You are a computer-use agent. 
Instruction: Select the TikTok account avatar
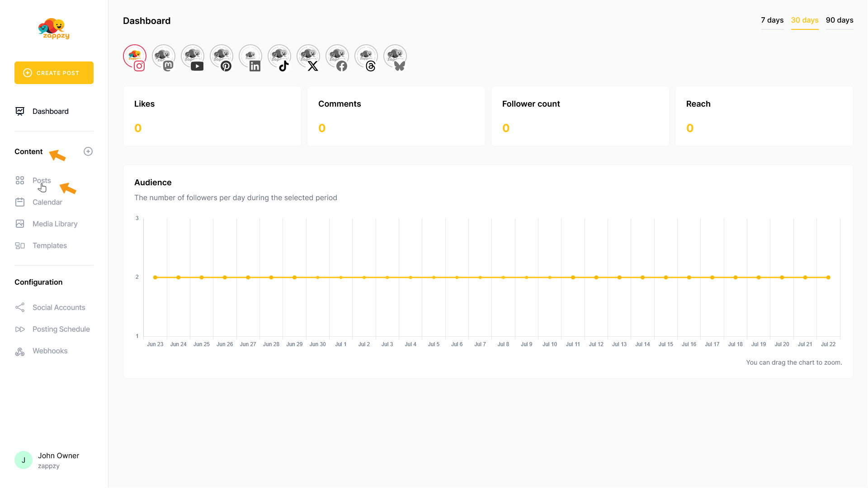click(x=279, y=56)
